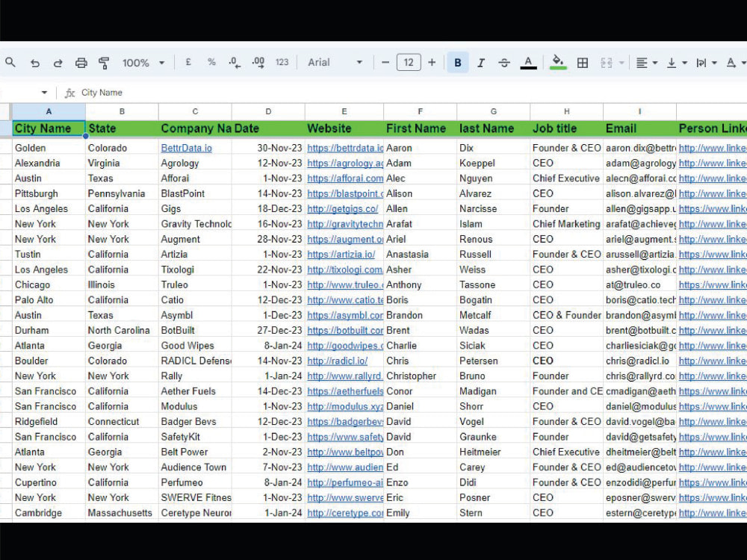This screenshot has width=747, height=560.
Task: Decrease decimal places
Action: tap(235, 63)
